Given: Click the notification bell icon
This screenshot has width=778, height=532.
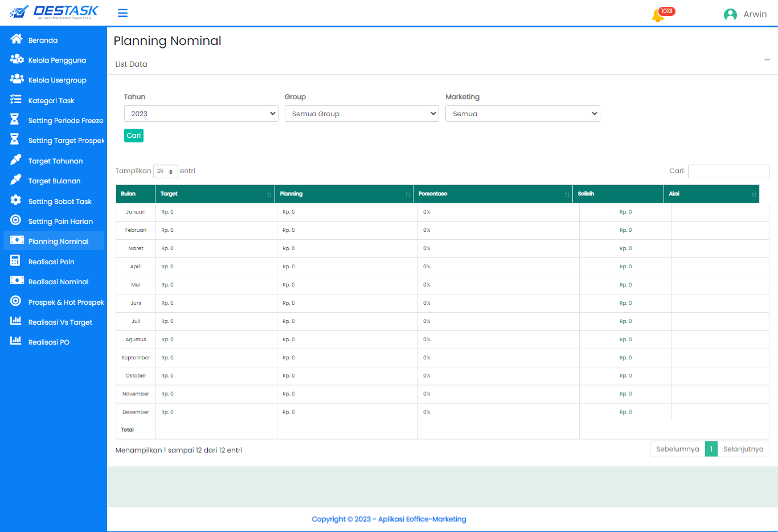Looking at the screenshot, I should point(658,15).
